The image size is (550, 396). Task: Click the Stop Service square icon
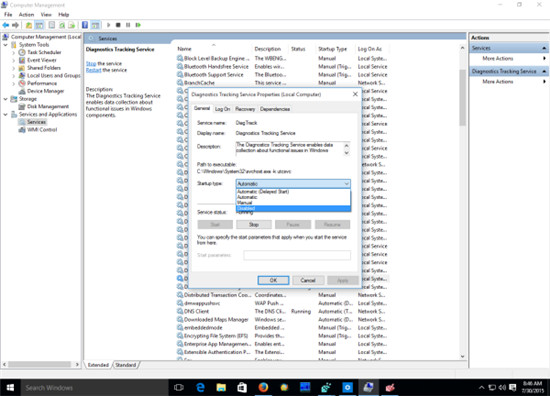tap(118, 25)
